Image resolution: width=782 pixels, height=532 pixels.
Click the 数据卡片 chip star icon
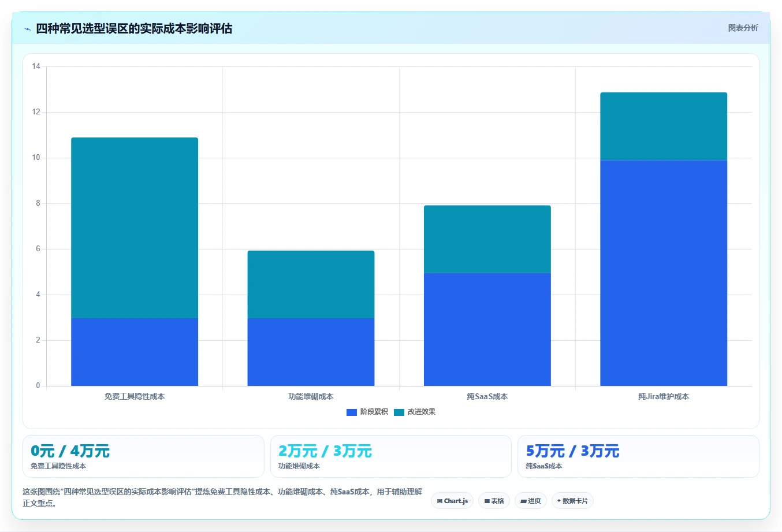pos(558,501)
